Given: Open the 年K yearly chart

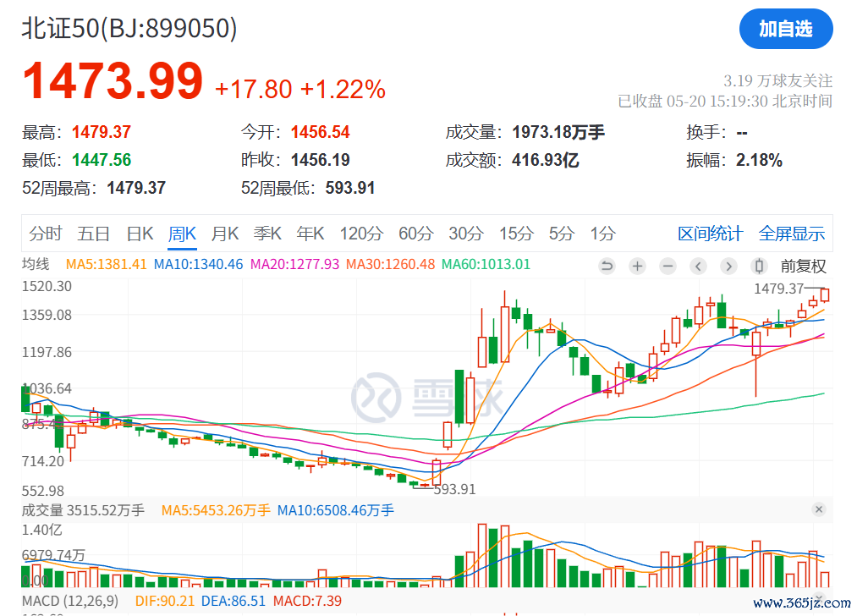Looking at the screenshot, I should click(x=310, y=234).
